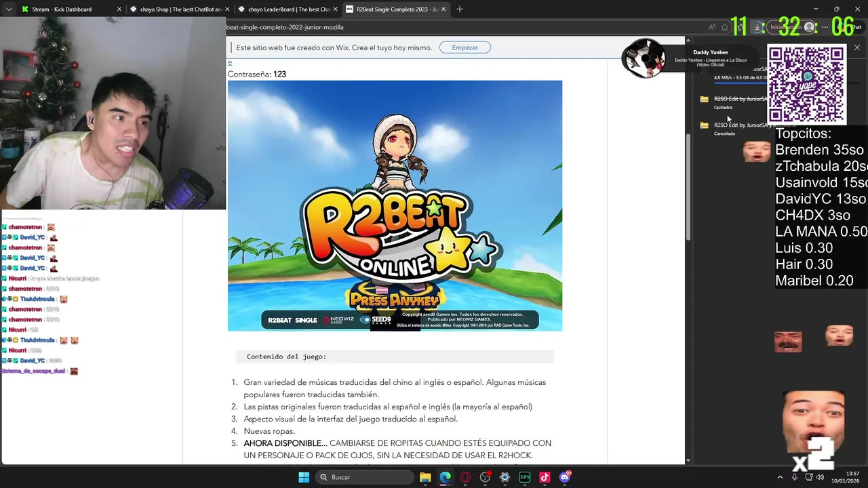Open the tab search dropdown arrow
Image resolution: width=868 pixels, height=488 pixels.
click(9, 9)
